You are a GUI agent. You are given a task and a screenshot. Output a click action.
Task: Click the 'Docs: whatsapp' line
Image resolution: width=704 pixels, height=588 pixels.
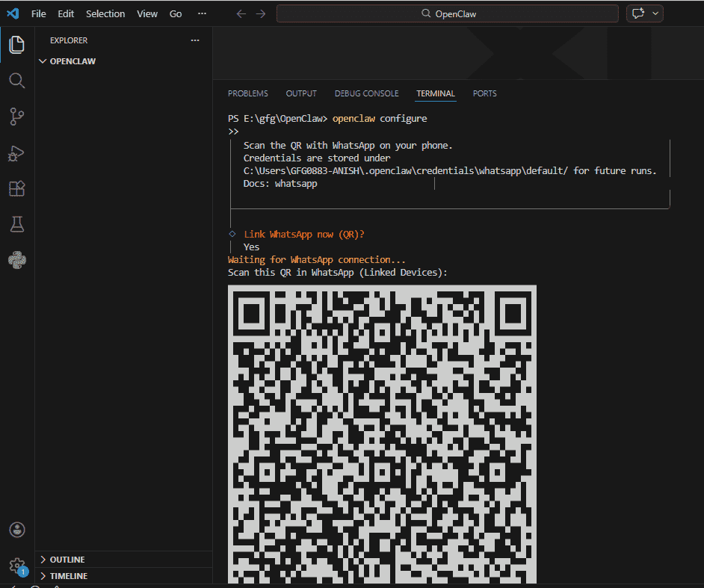pyautogui.click(x=280, y=184)
